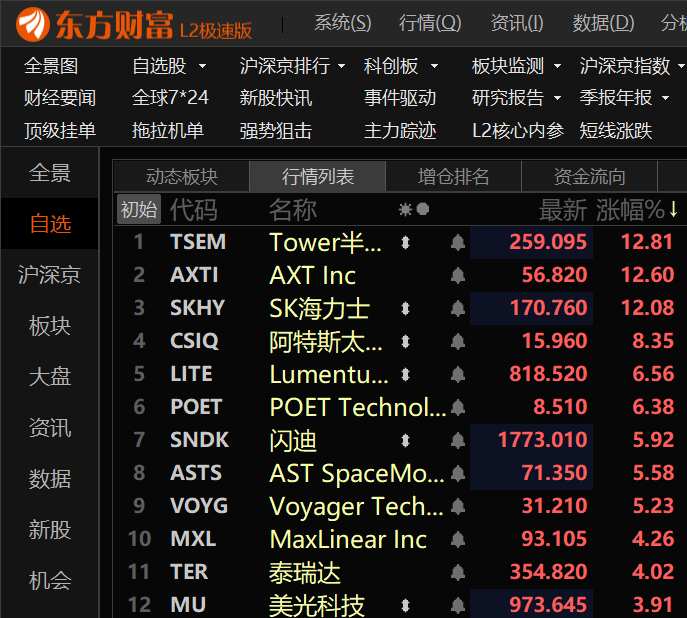The image size is (687, 618).
Task: Select 板块 in left sidebar
Action: 50,326
